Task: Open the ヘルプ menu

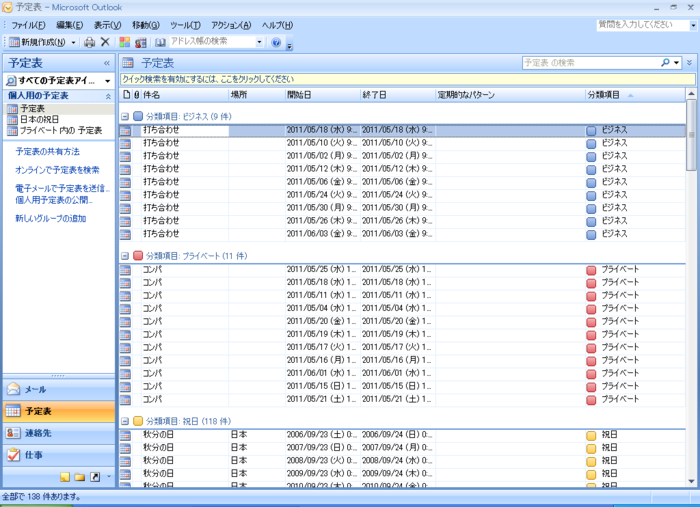Action: 277,25
